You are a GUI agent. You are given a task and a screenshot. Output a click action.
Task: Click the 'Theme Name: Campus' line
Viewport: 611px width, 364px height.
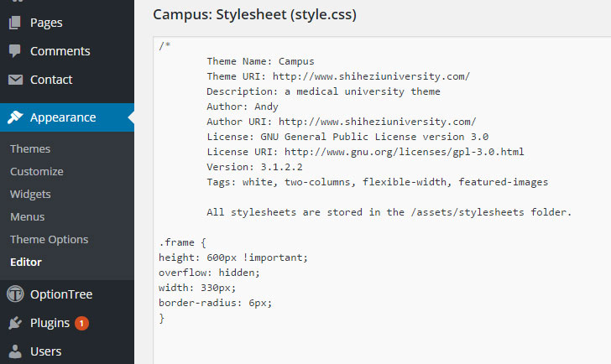[x=260, y=61]
